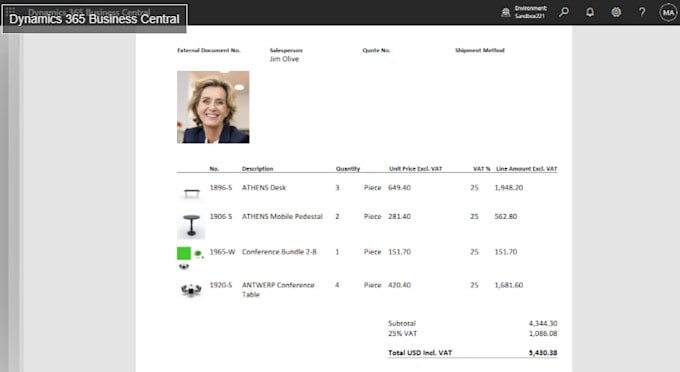This screenshot has width=680, height=372.
Task: Select item number 1965-W
Action: coord(222,252)
